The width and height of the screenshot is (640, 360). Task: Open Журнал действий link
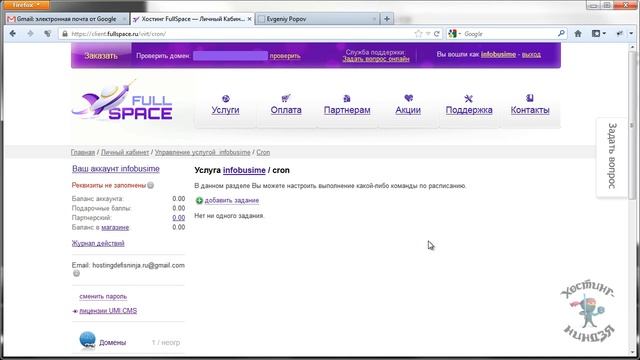click(98, 243)
